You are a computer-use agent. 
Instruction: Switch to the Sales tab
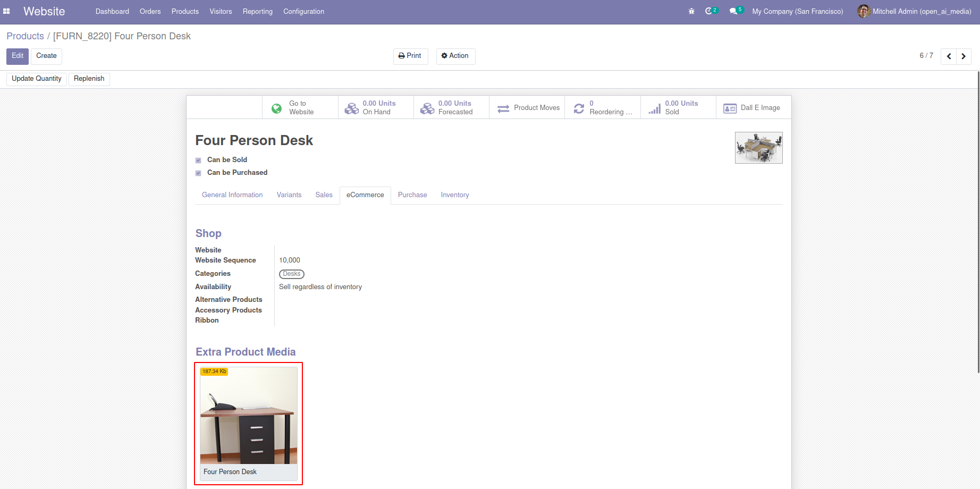click(x=324, y=195)
